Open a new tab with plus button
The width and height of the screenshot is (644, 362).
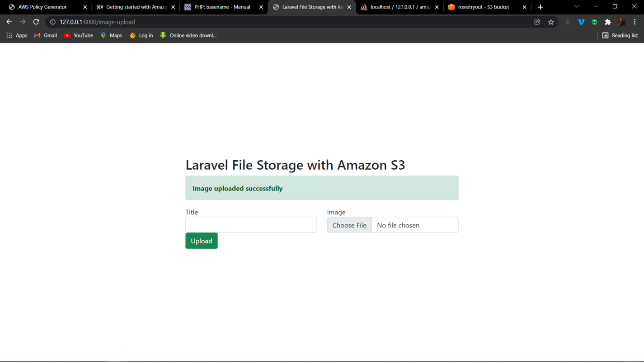[x=541, y=7]
